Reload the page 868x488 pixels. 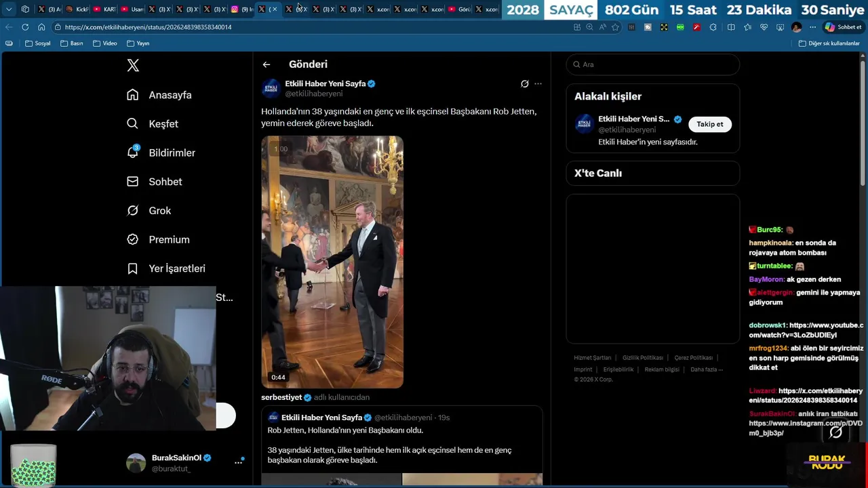[25, 27]
